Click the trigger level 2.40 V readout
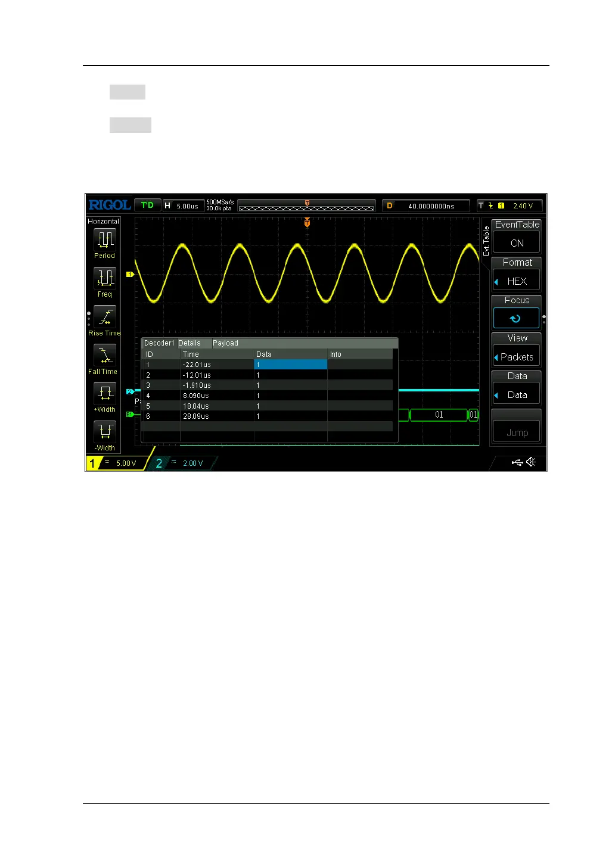The height and width of the screenshot is (868, 615). click(523, 206)
